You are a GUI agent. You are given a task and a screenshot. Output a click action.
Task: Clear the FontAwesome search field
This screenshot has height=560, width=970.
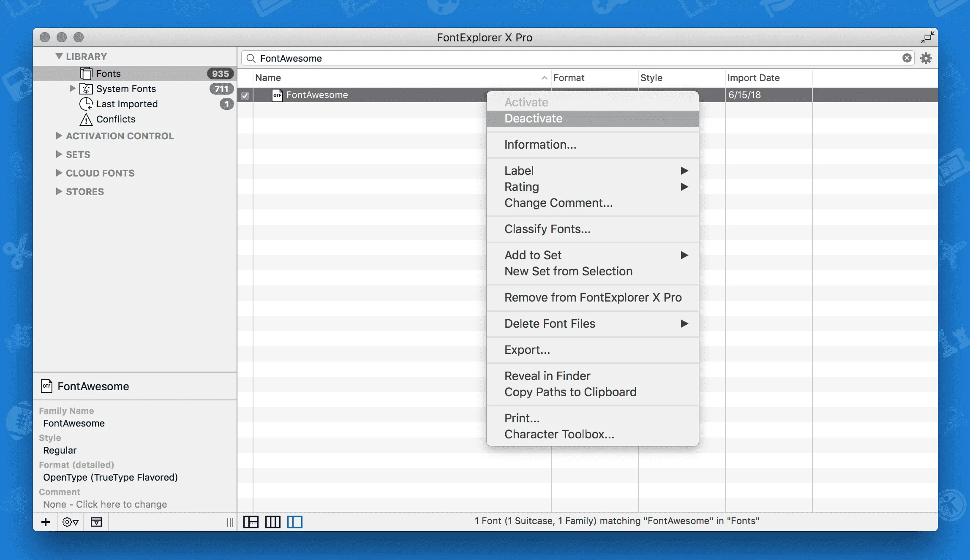click(907, 58)
